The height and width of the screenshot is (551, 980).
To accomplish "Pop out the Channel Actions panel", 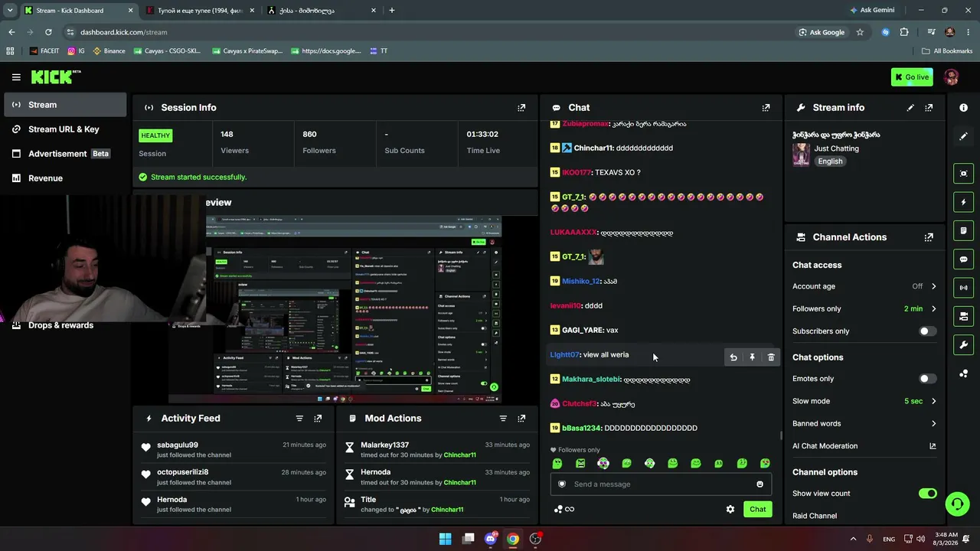I will click(x=929, y=237).
